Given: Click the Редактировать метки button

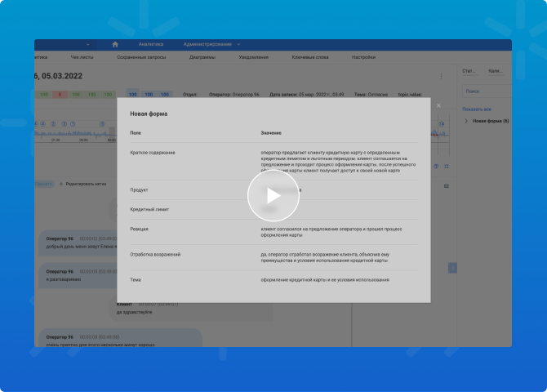Looking at the screenshot, I should tap(87, 185).
